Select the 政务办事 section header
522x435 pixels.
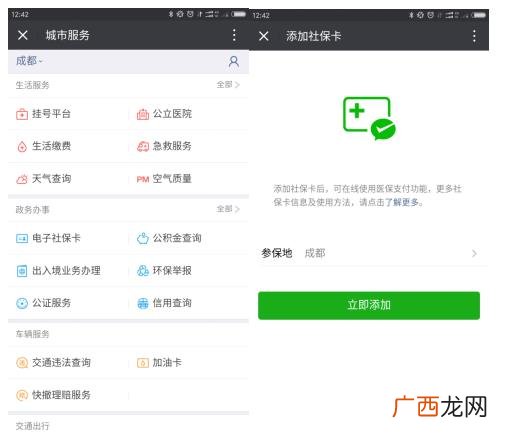pyautogui.click(x=32, y=210)
